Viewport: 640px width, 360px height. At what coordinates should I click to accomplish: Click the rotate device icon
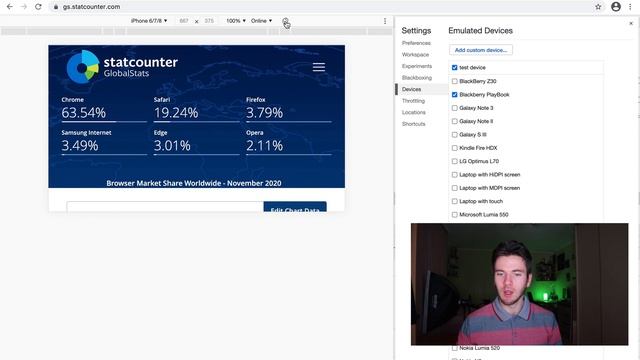(285, 21)
